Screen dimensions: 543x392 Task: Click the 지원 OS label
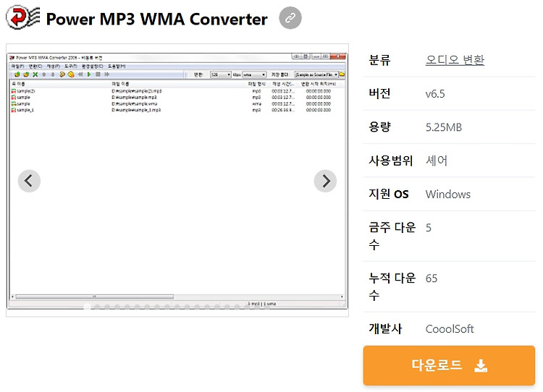click(x=389, y=194)
